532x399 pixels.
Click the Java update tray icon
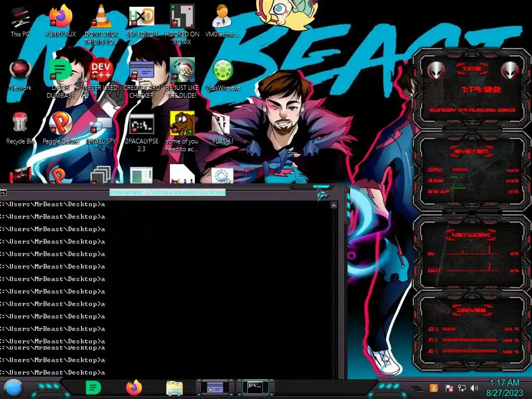coord(434,388)
